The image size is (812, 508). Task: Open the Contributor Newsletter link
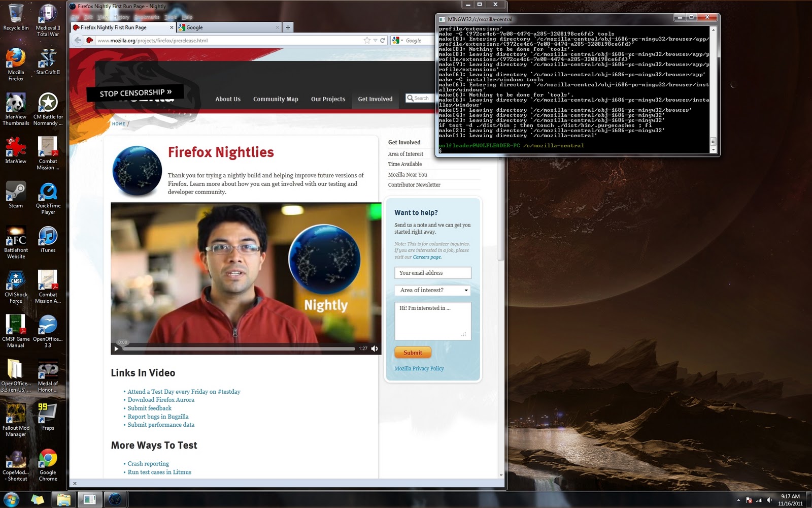(x=414, y=185)
